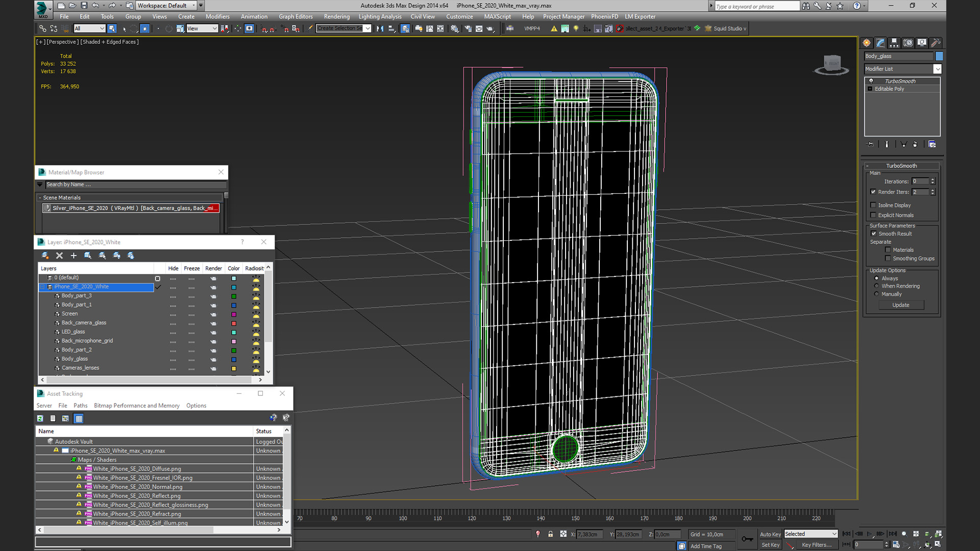The height and width of the screenshot is (551, 980).
Task: Toggle the Window/Crossing selection icon
Action: 145,29
